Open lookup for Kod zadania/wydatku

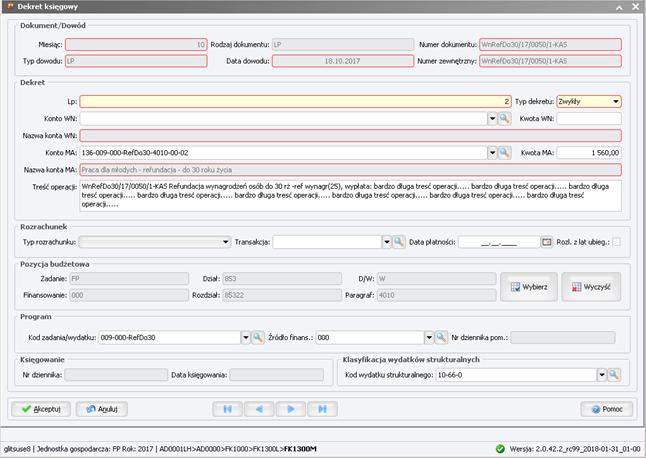[258, 338]
